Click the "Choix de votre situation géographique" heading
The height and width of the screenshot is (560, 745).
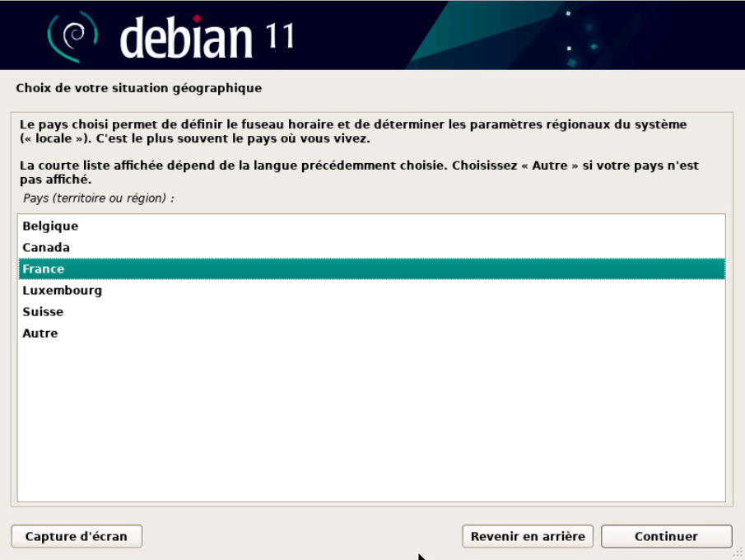click(139, 88)
